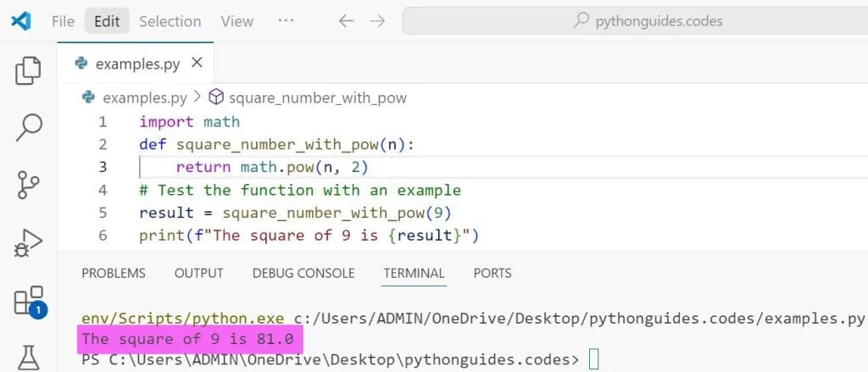
Task: Expand the hidden menus ellipsis
Action: pyautogui.click(x=286, y=21)
